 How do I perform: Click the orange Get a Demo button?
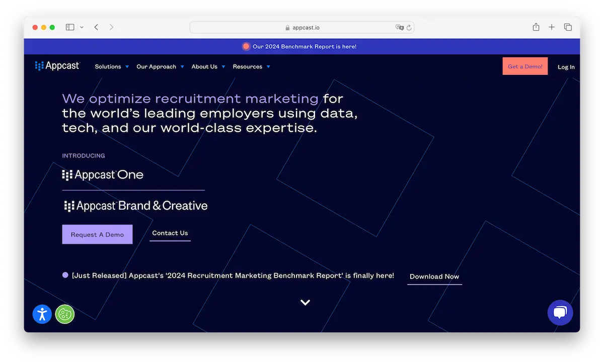pos(525,66)
